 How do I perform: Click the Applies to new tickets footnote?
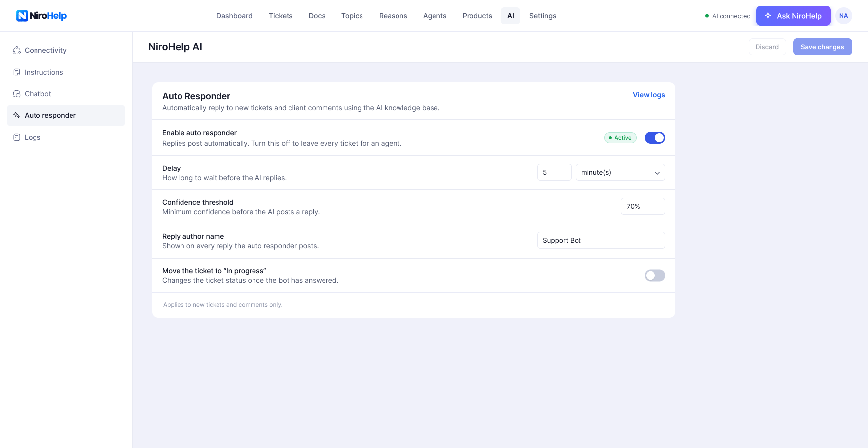[223, 305]
